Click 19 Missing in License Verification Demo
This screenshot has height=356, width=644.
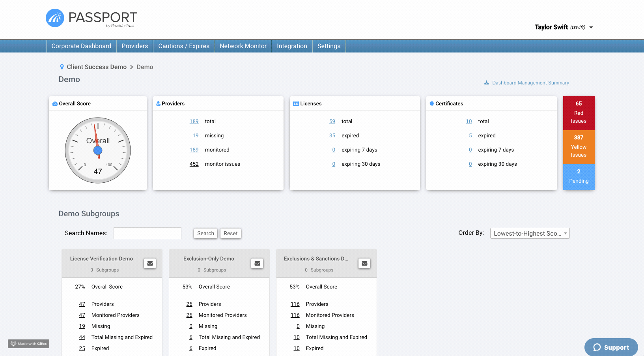[82, 326]
